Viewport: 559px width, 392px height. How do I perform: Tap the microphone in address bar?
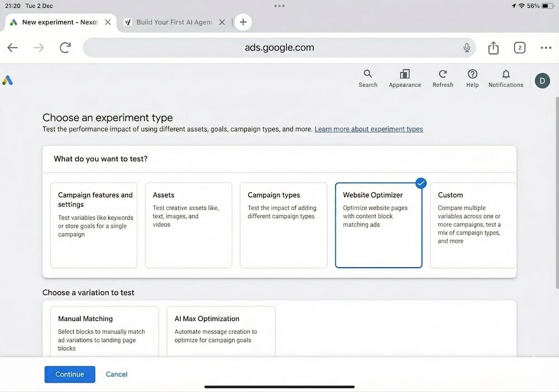(x=467, y=48)
